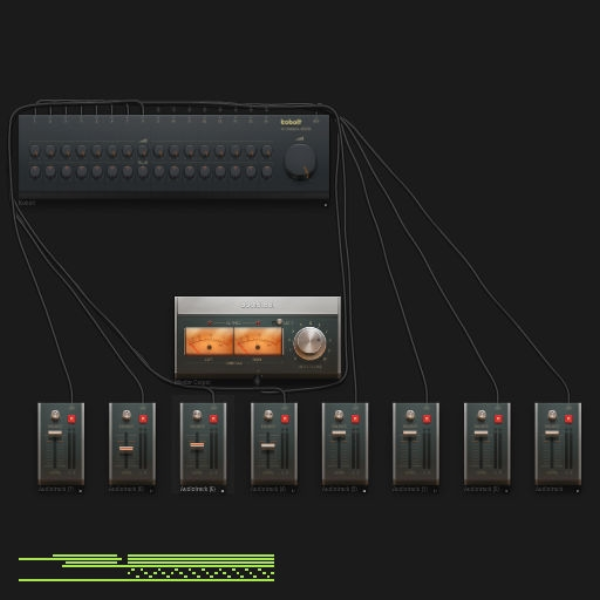Toggle the red mute button on first audiotrack
The width and height of the screenshot is (600, 600).
pyautogui.click(x=72, y=419)
